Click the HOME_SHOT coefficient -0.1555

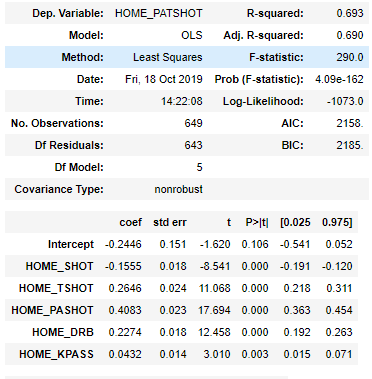(x=123, y=266)
